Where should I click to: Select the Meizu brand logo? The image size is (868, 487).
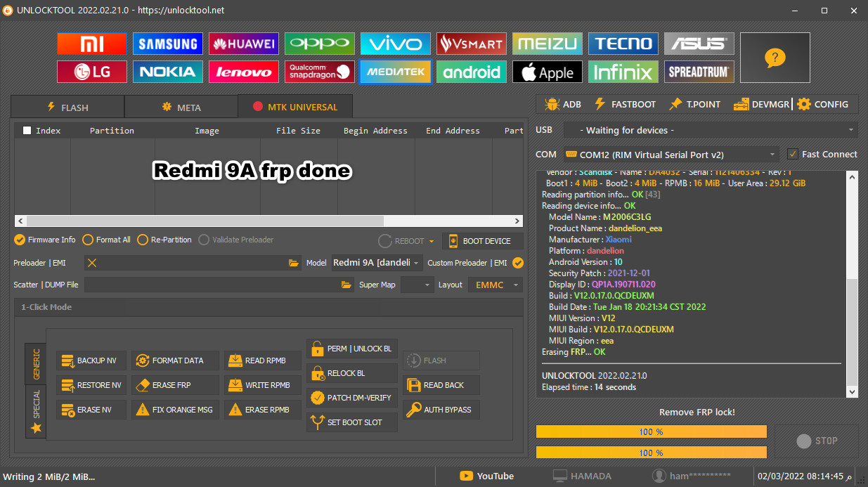pos(548,44)
